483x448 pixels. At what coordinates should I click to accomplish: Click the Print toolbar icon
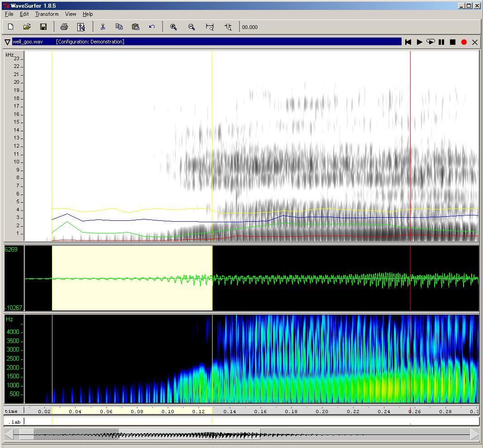tap(64, 27)
